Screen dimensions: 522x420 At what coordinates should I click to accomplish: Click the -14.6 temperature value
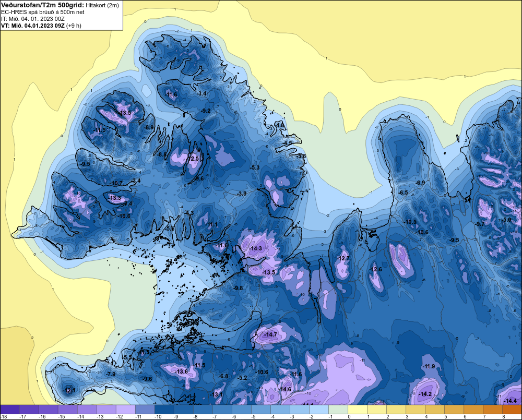click(x=285, y=389)
